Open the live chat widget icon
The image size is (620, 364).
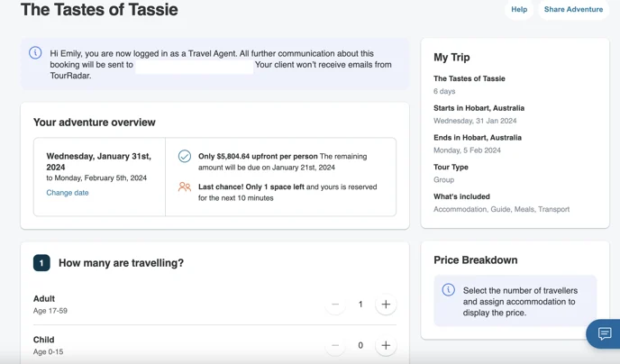coord(604,333)
